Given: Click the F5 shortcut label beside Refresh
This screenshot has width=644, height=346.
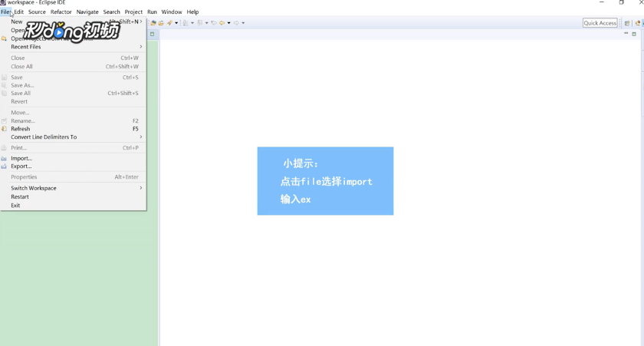Looking at the screenshot, I should [x=136, y=129].
